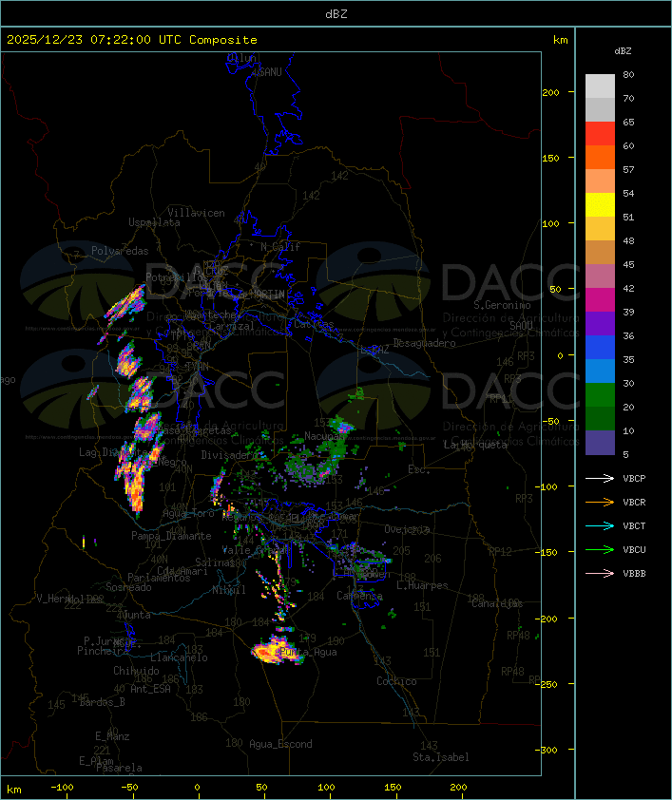Click the intense storm cell near Punta_Agua
Viewport: 672px width, 800px height.
click(x=276, y=650)
